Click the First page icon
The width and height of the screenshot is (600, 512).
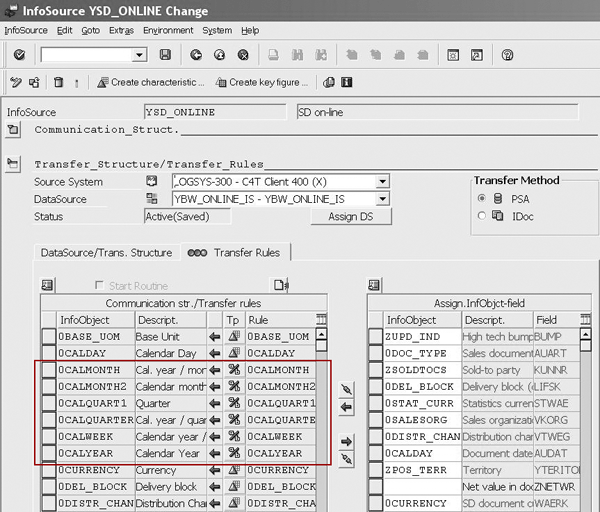pyautogui.click(x=352, y=55)
